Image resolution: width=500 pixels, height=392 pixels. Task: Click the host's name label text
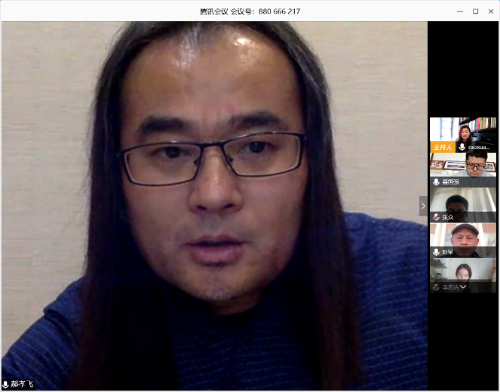coord(478,147)
